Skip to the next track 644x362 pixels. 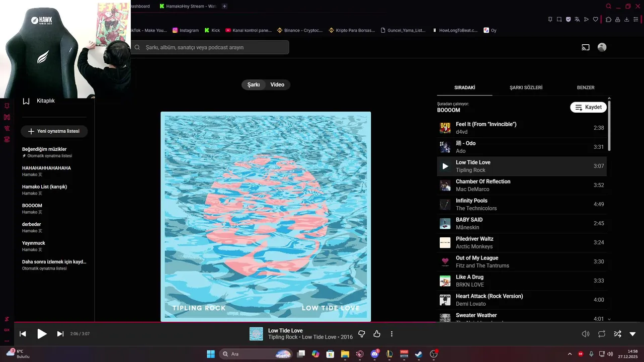(x=60, y=334)
